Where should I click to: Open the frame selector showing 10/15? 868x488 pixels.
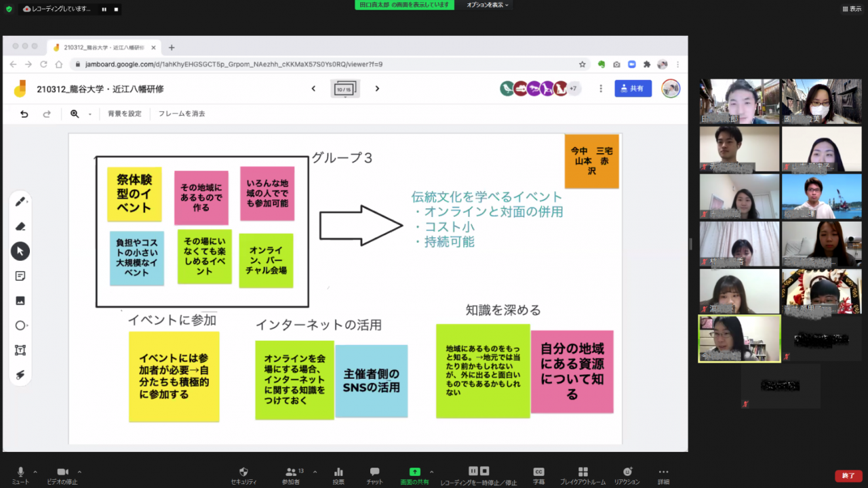(x=345, y=89)
